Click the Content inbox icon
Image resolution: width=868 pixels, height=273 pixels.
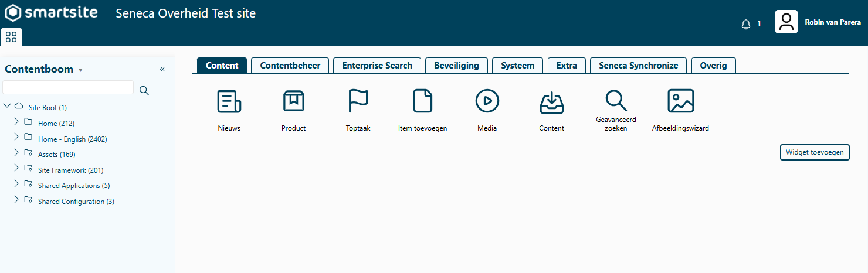[x=551, y=103]
